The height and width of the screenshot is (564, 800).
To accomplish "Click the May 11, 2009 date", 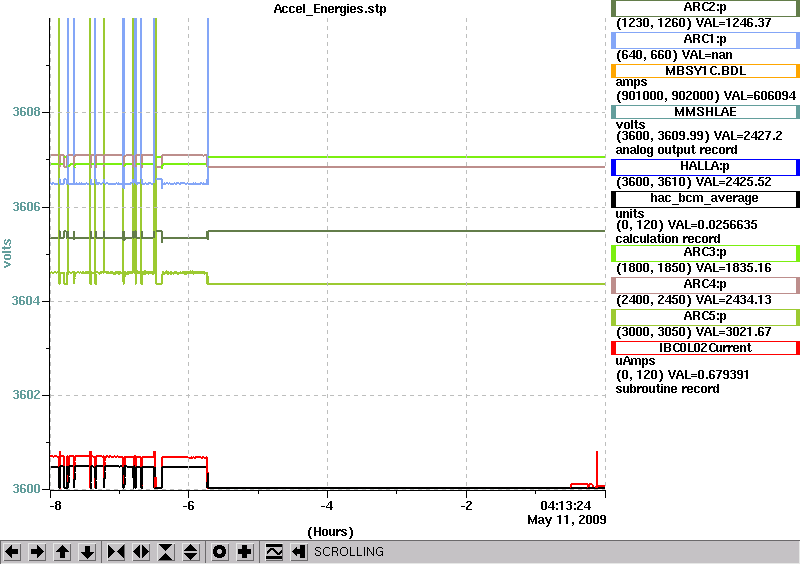I will tap(567, 520).
